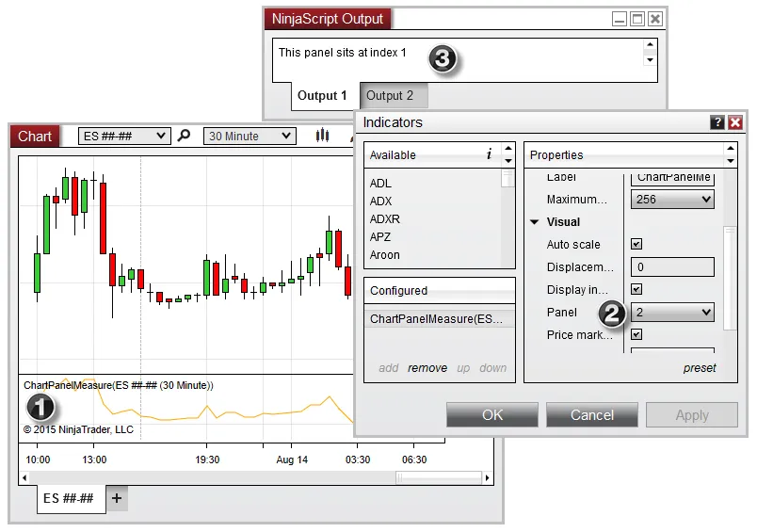Click the magnifier search icon in Chart toolbar
This screenshot has height=532, width=757.
click(x=184, y=136)
